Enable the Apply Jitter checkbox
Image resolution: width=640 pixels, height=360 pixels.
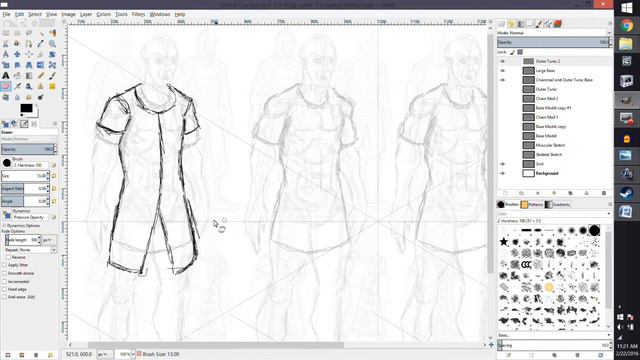coord(4,265)
